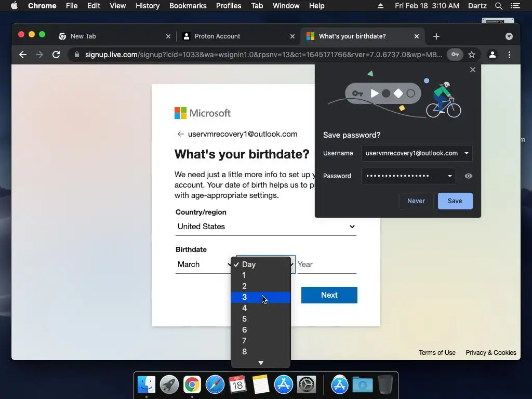The width and height of the screenshot is (532, 399).
Task: Select day 3 in the list
Action: pos(261,297)
